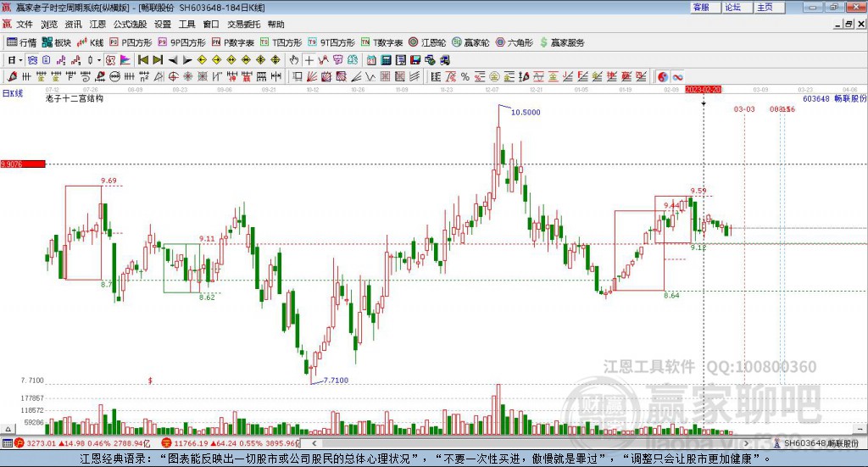The width and height of the screenshot is (868, 467).
Task: Open the T数字表 tool
Action: (382, 42)
